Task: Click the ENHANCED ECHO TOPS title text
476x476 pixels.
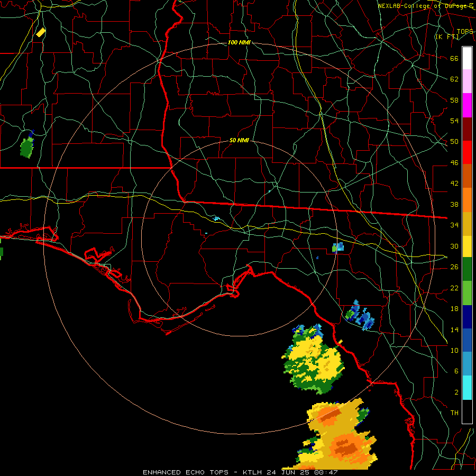Action: click(x=185, y=472)
